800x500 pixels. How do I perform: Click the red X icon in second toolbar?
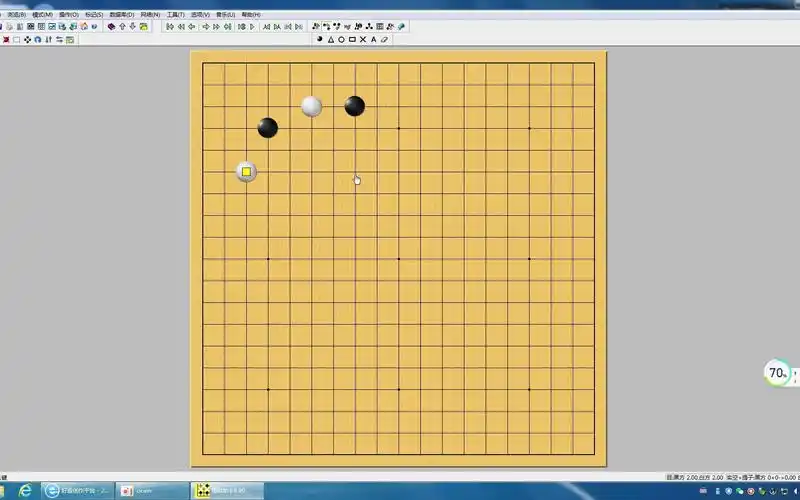point(6,39)
